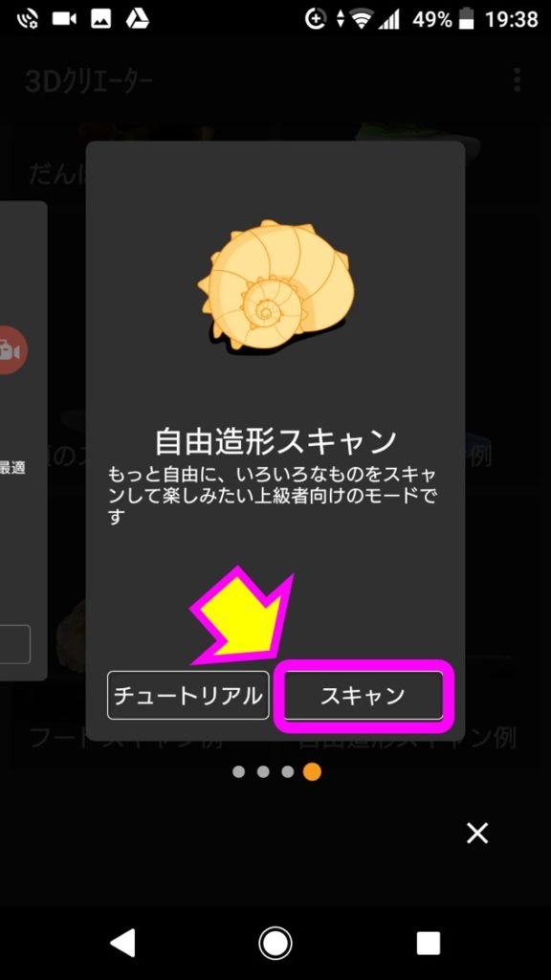Open recent apps square button

click(x=428, y=943)
